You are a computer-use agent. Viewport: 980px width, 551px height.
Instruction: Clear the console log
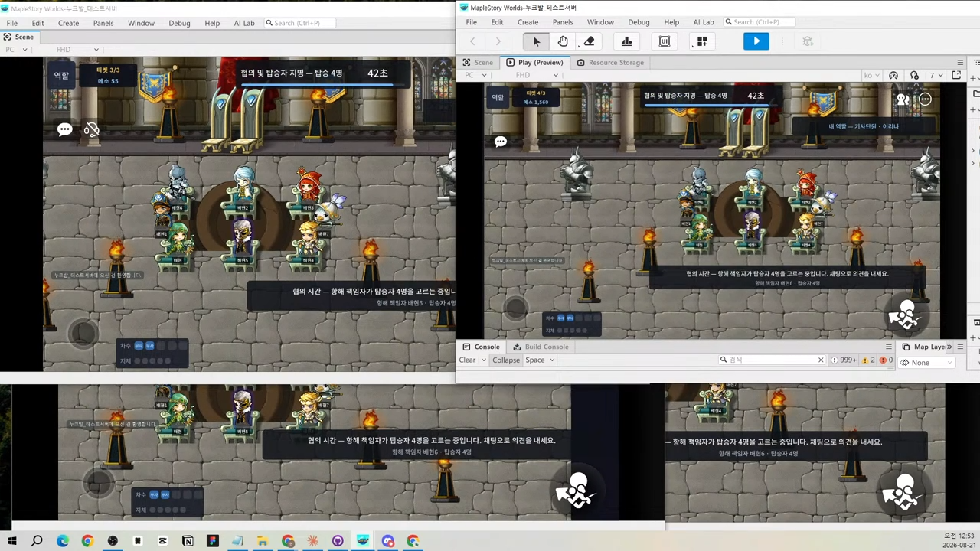[x=467, y=360]
